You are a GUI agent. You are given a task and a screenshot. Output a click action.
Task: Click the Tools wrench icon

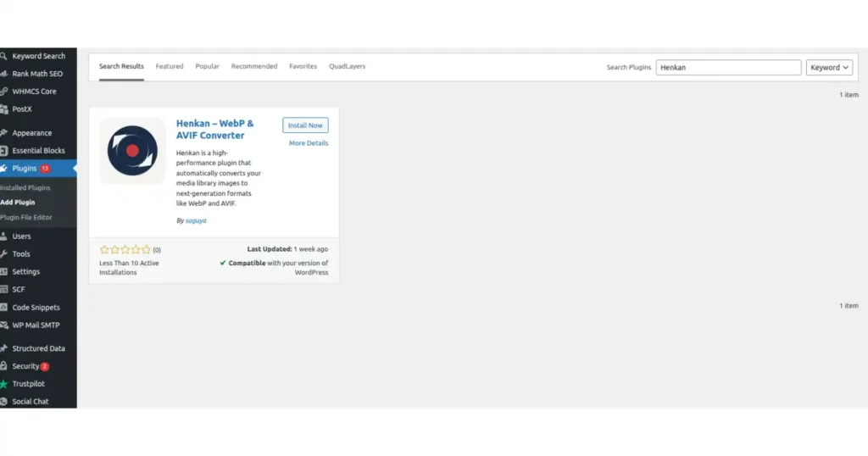point(3,254)
